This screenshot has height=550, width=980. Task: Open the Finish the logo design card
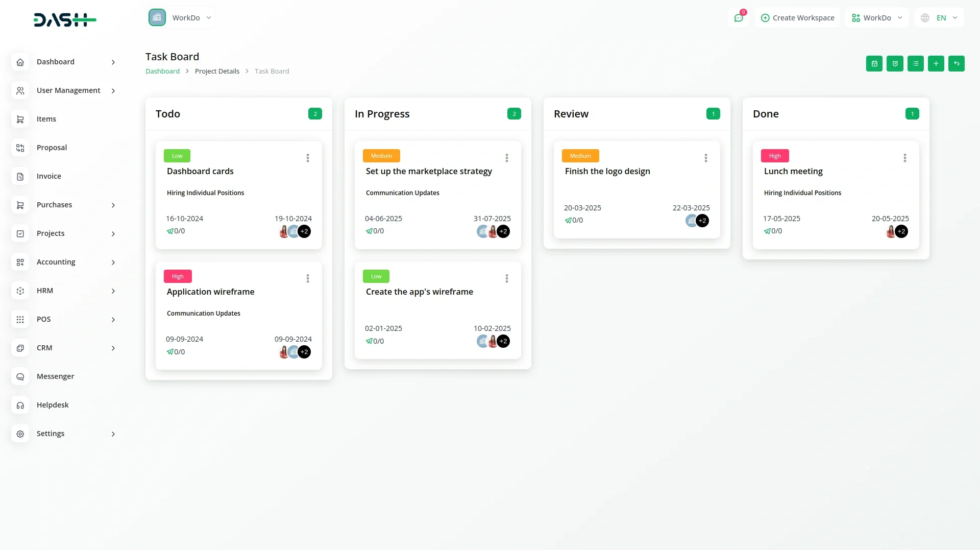pyautogui.click(x=607, y=172)
